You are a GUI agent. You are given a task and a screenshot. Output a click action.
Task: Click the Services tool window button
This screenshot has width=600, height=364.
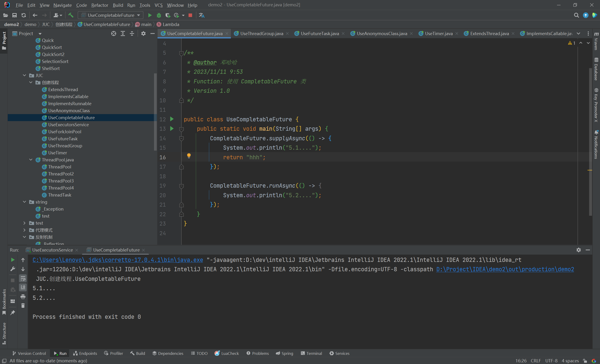[x=339, y=353]
